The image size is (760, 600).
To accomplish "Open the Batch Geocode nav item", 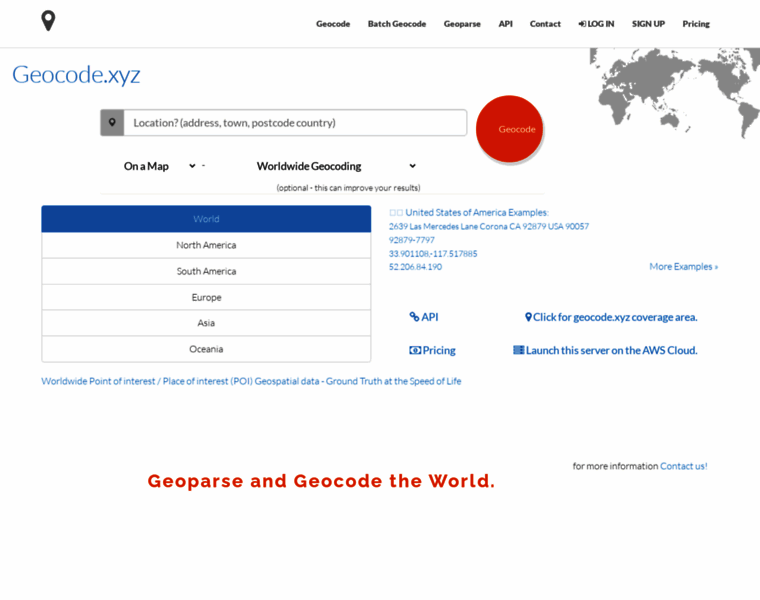I will point(396,24).
